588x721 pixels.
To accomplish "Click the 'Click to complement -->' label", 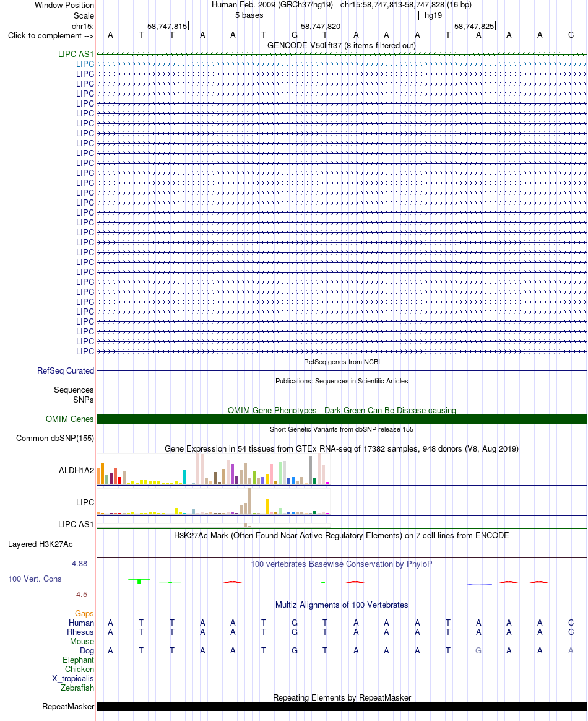I will point(51,36).
